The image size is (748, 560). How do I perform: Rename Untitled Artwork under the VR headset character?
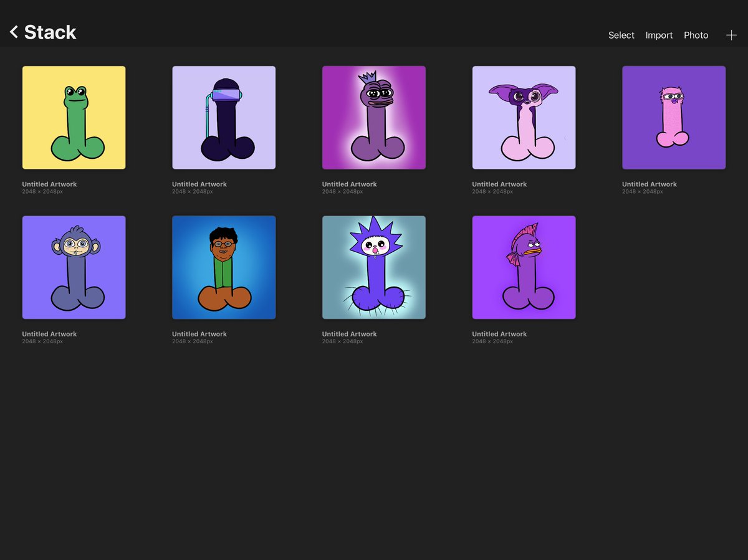coord(199,184)
